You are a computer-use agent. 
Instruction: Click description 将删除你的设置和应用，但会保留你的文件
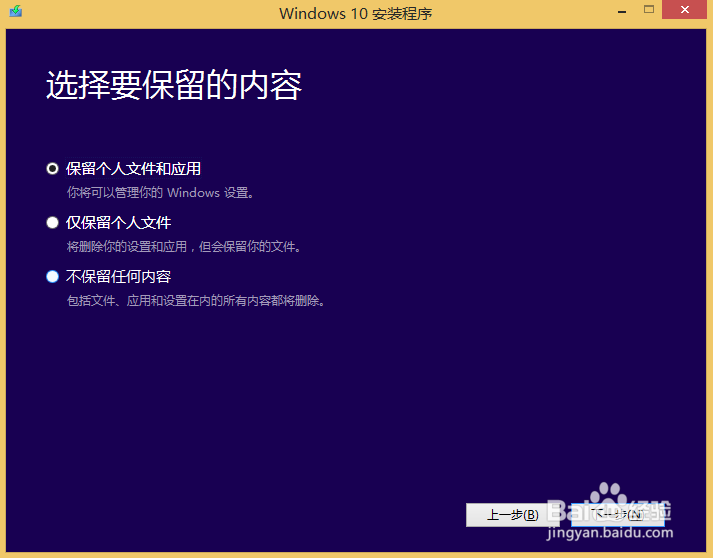tap(184, 247)
